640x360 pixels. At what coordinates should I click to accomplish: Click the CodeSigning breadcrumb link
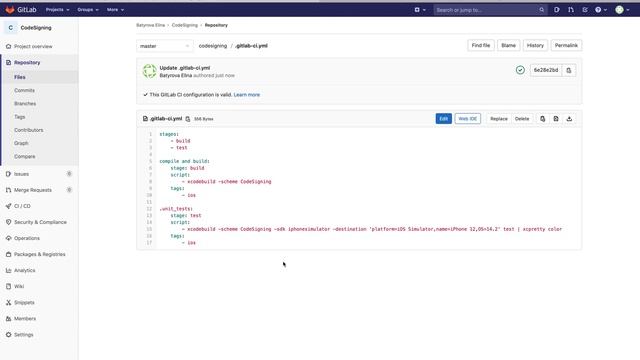pyautogui.click(x=184, y=25)
